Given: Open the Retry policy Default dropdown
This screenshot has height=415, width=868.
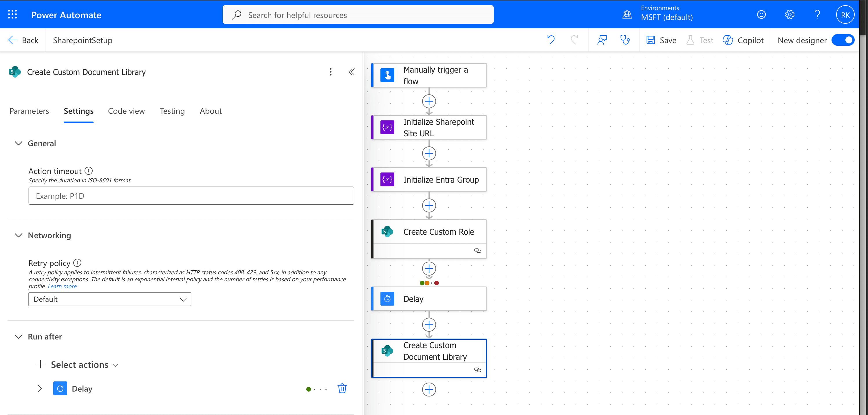Looking at the screenshot, I should click(x=109, y=299).
